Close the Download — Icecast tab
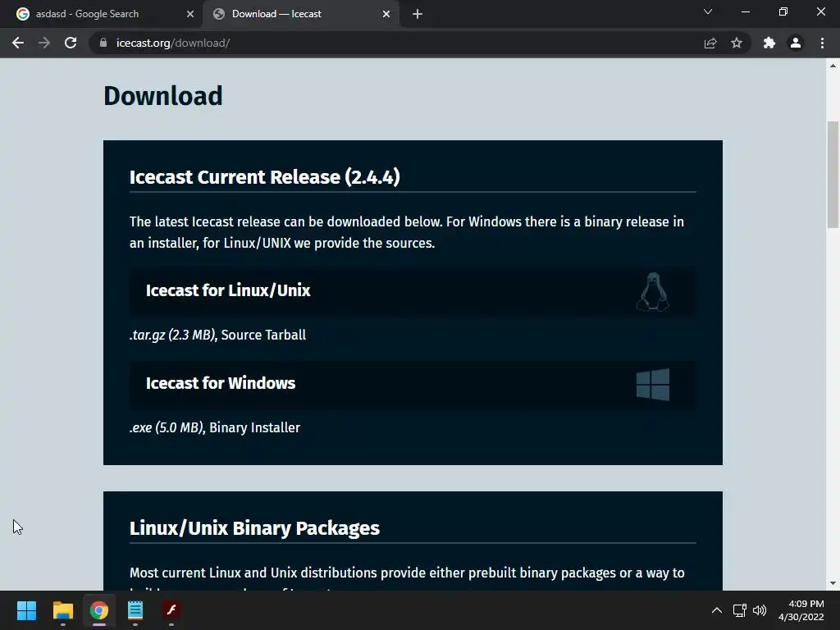This screenshot has width=840, height=630. click(x=386, y=14)
